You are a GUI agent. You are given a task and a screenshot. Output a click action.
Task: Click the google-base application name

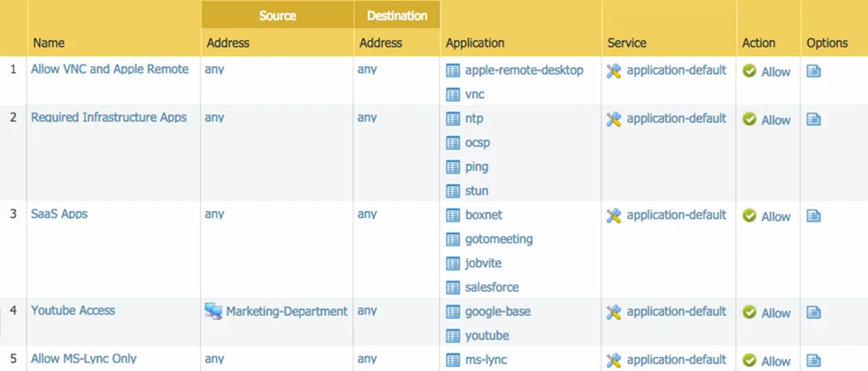(x=498, y=311)
